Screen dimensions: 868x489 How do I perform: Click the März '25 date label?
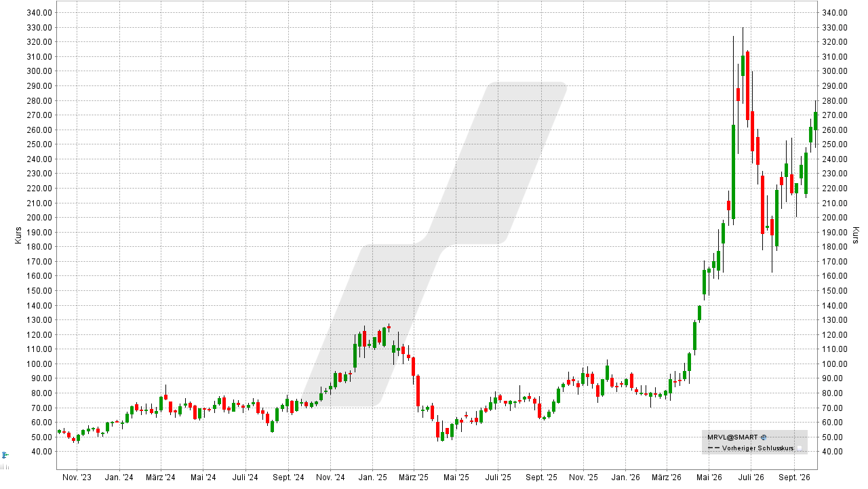click(x=413, y=477)
